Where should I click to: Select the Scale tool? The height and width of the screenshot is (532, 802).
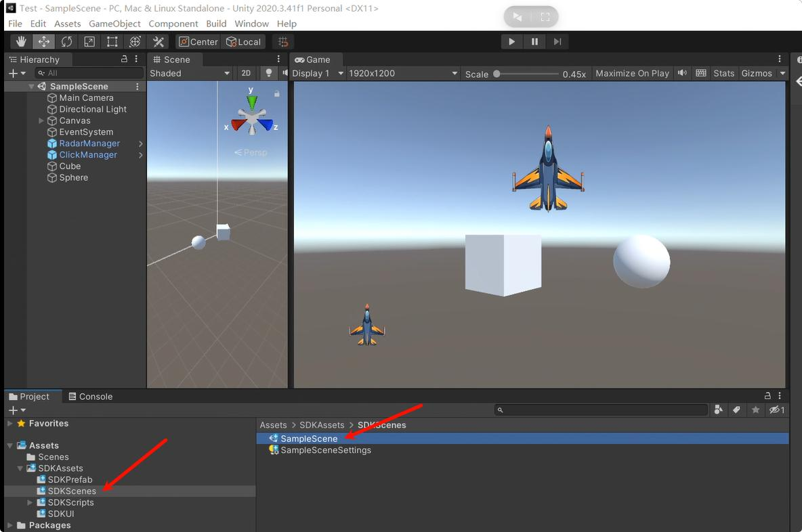click(x=89, y=42)
